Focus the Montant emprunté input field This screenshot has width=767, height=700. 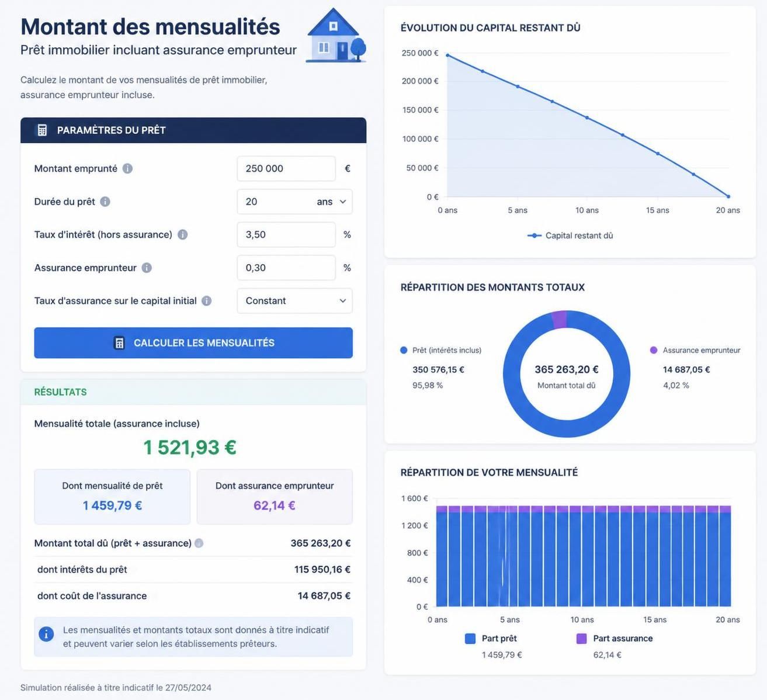coord(286,168)
